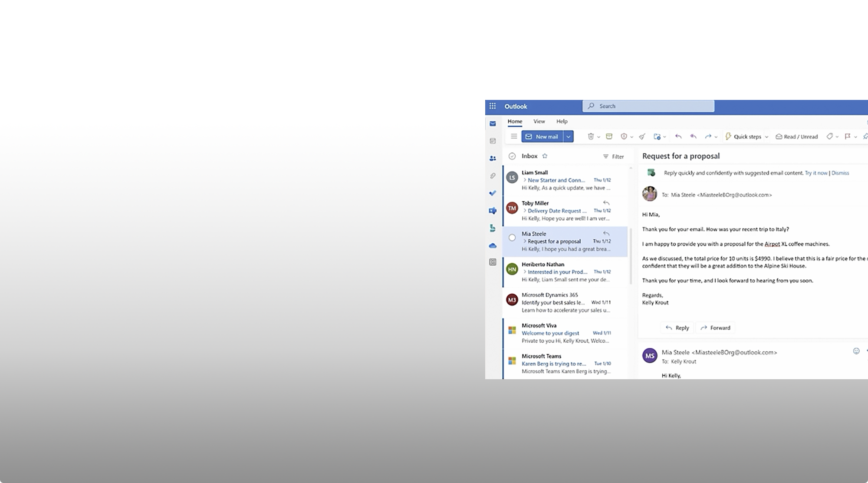Expand the Quick steps dropdown arrow

[766, 137]
